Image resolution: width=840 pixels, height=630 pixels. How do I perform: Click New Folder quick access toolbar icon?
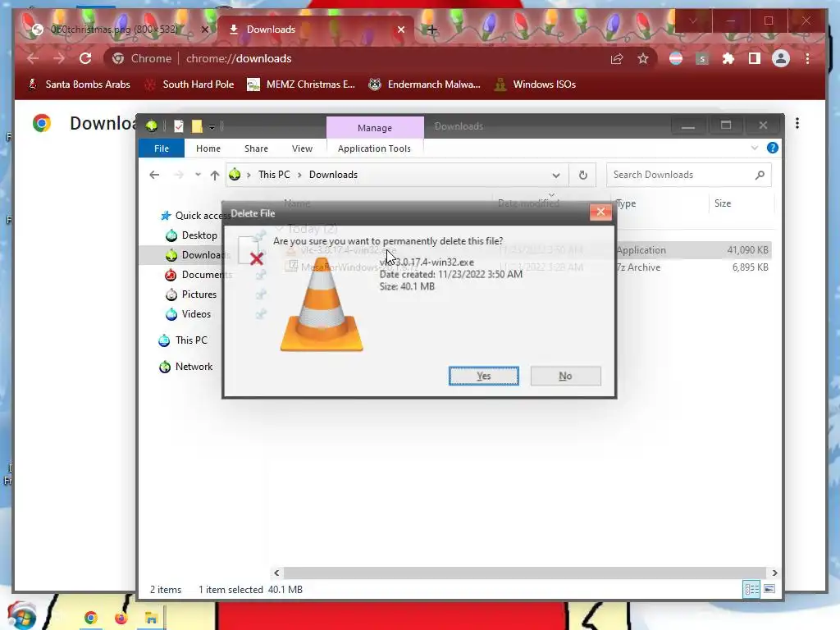click(x=197, y=126)
